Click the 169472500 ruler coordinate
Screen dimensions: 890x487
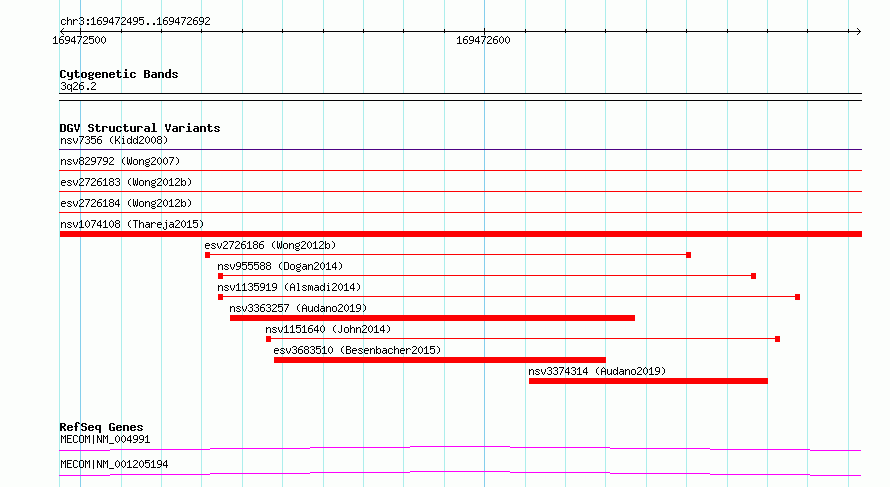[x=79, y=40]
